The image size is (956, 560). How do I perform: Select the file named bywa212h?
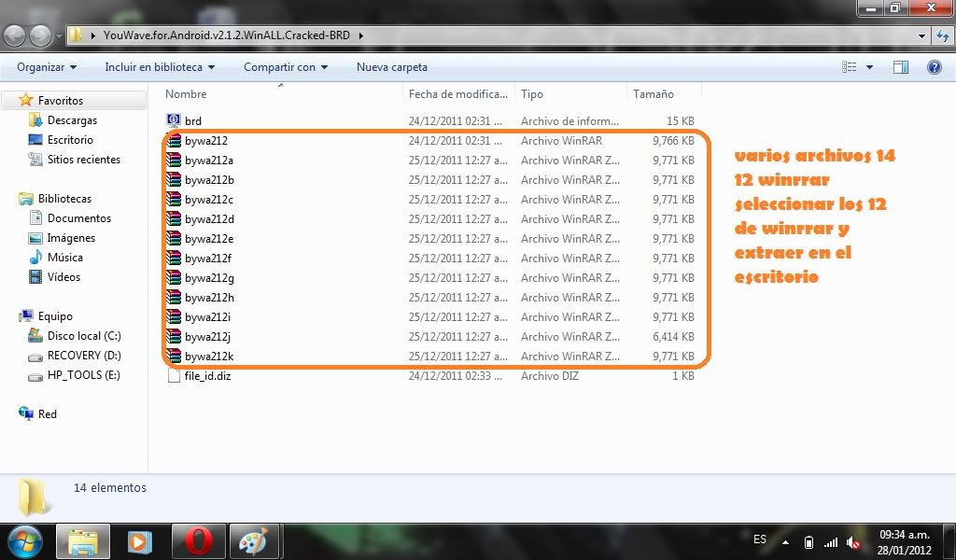point(209,298)
